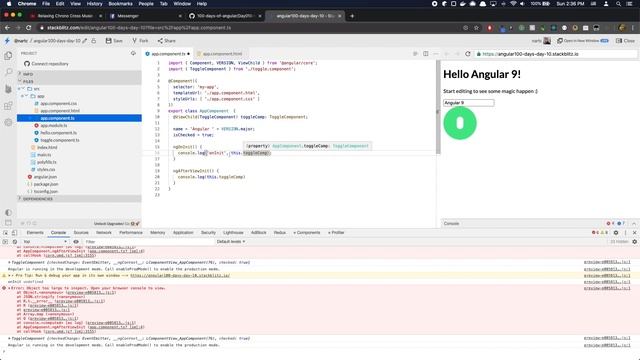The image size is (640, 360).
Task: Open DevTools Performance tab
Action: 131,233
